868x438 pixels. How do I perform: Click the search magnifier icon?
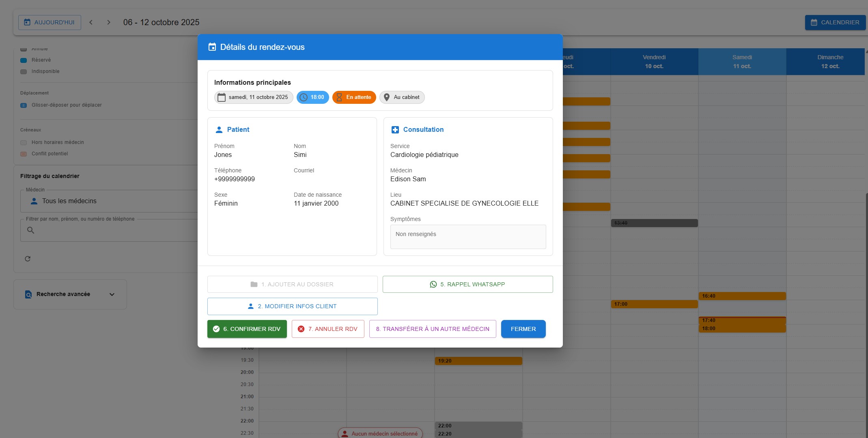30,230
